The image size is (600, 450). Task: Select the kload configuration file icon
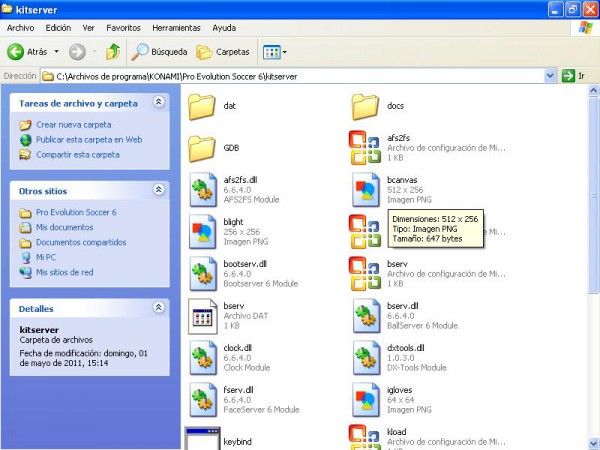pyautogui.click(x=365, y=437)
